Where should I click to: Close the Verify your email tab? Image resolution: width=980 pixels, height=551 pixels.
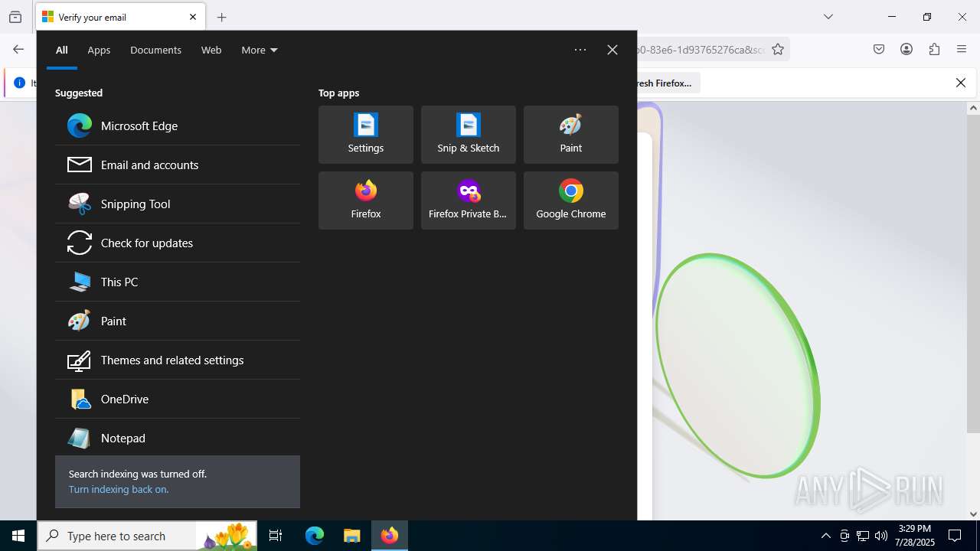pyautogui.click(x=193, y=17)
